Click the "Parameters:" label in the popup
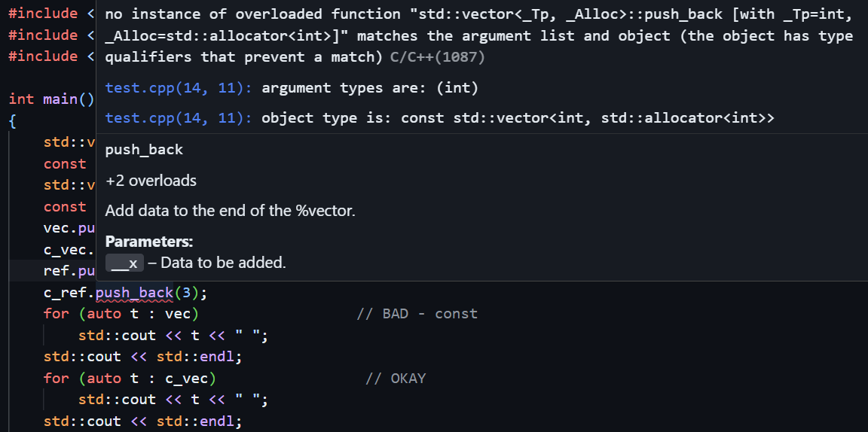868x432 pixels. (149, 242)
